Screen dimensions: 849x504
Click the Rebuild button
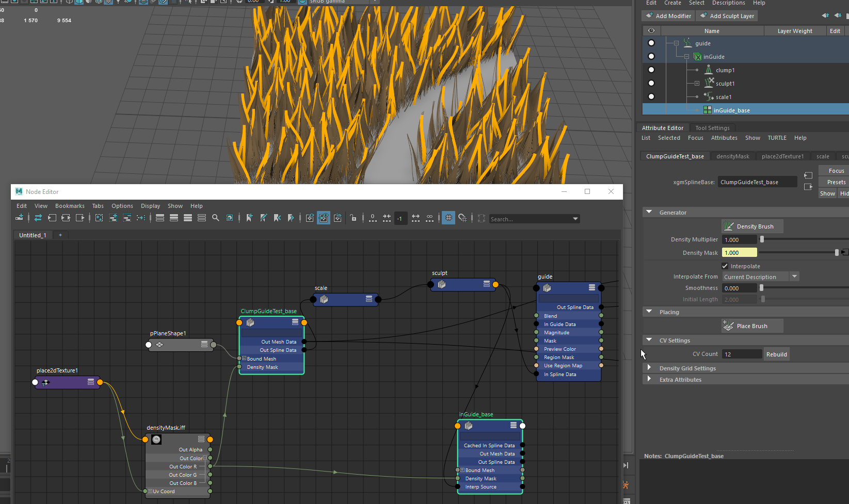coord(776,354)
